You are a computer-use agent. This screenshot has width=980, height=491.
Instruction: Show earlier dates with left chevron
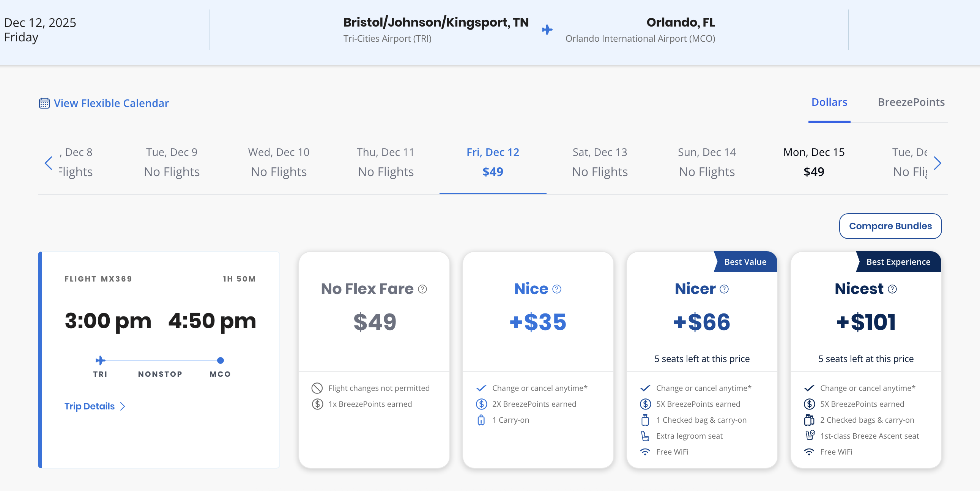[x=48, y=163]
